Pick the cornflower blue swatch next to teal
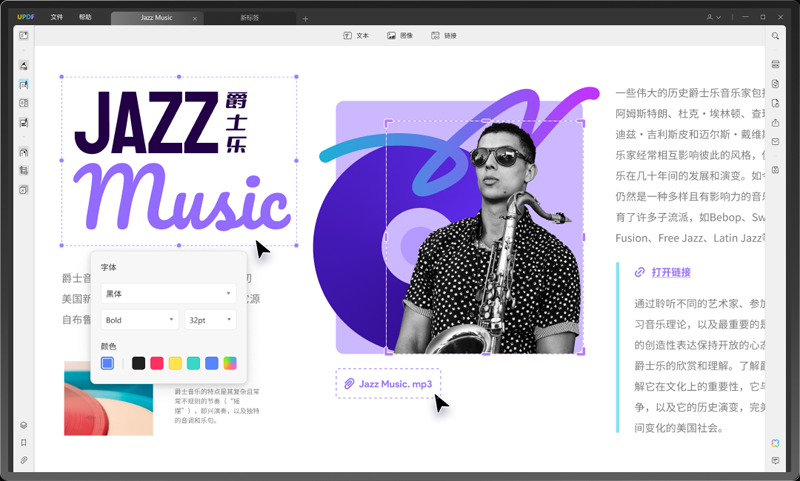This screenshot has width=800, height=481. pos(212,363)
